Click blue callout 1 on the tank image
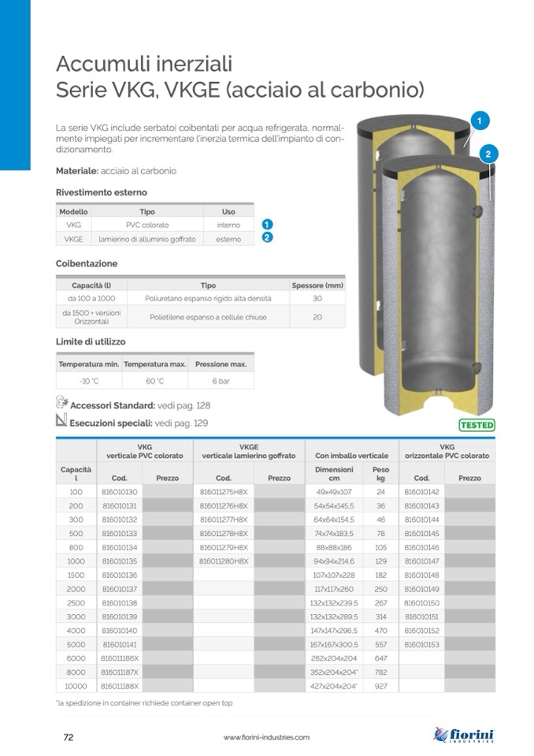The image size is (534, 756). click(x=480, y=121)
